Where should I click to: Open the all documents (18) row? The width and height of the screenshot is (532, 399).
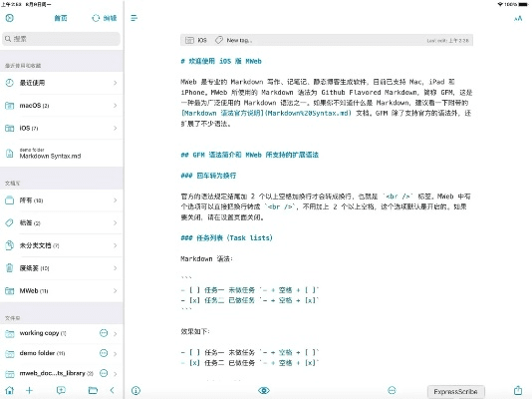pos(62,200)
